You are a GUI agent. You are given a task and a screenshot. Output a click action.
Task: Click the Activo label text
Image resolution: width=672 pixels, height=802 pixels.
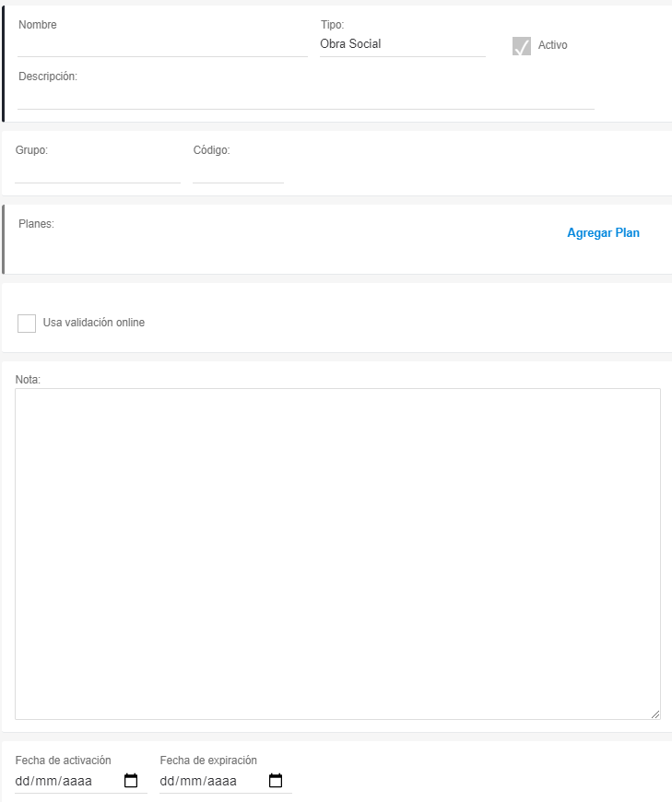tap(553, 45)
